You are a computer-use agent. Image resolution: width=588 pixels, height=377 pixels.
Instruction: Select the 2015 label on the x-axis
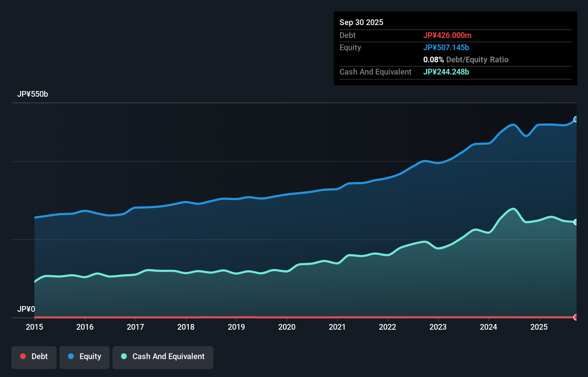pyautogui.click(x=34, y=327)
